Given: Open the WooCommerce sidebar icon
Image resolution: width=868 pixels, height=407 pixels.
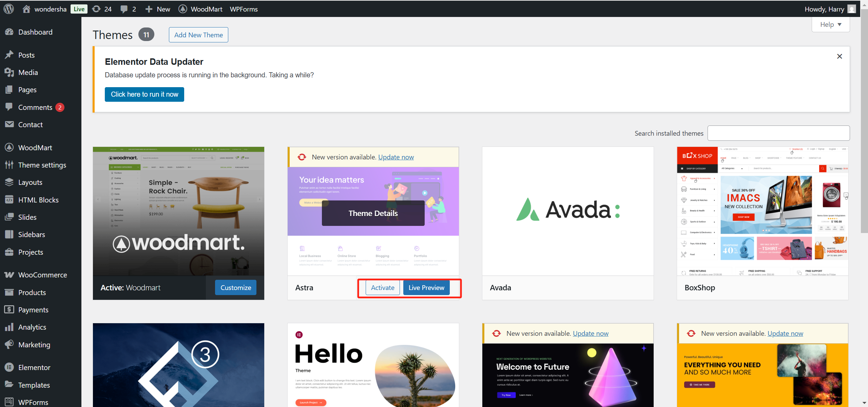Looking at the screenshot, I should click(x=9, y=275).
